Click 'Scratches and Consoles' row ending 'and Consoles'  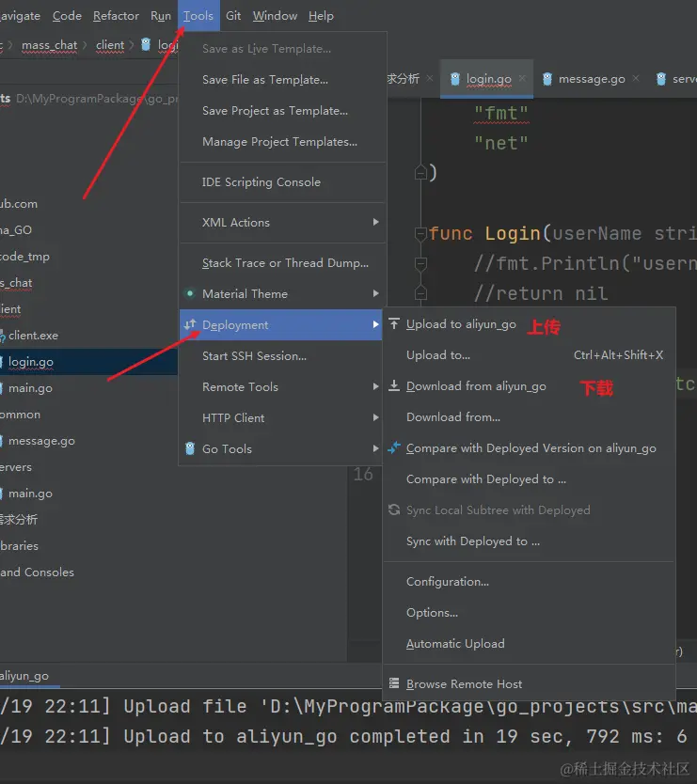click(38, 572)
